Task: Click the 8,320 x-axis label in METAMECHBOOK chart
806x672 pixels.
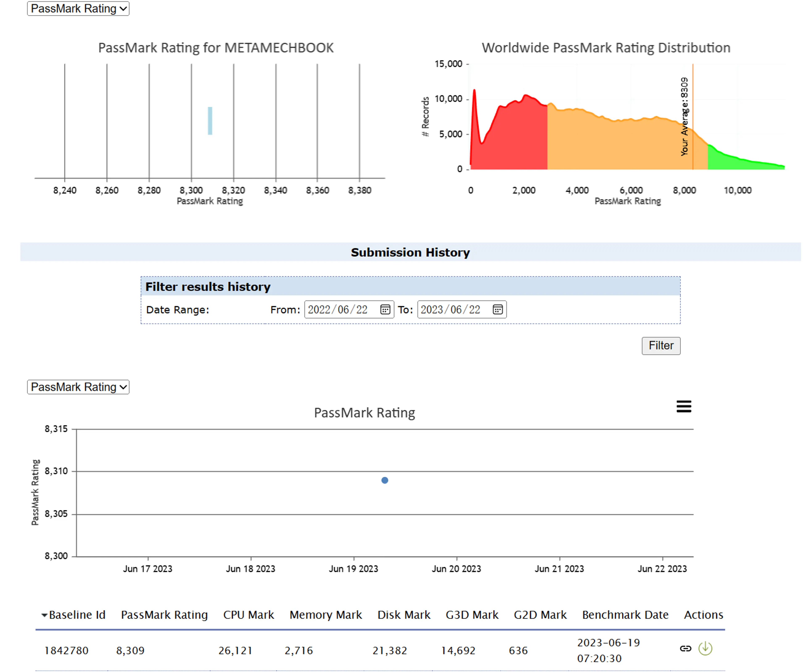Action: (233, 190)
